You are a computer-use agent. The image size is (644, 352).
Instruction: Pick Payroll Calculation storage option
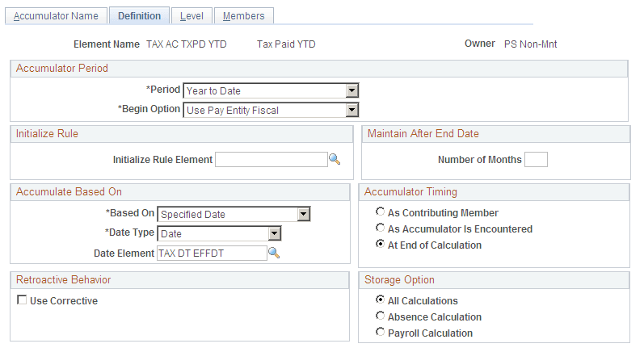point(381,333)
